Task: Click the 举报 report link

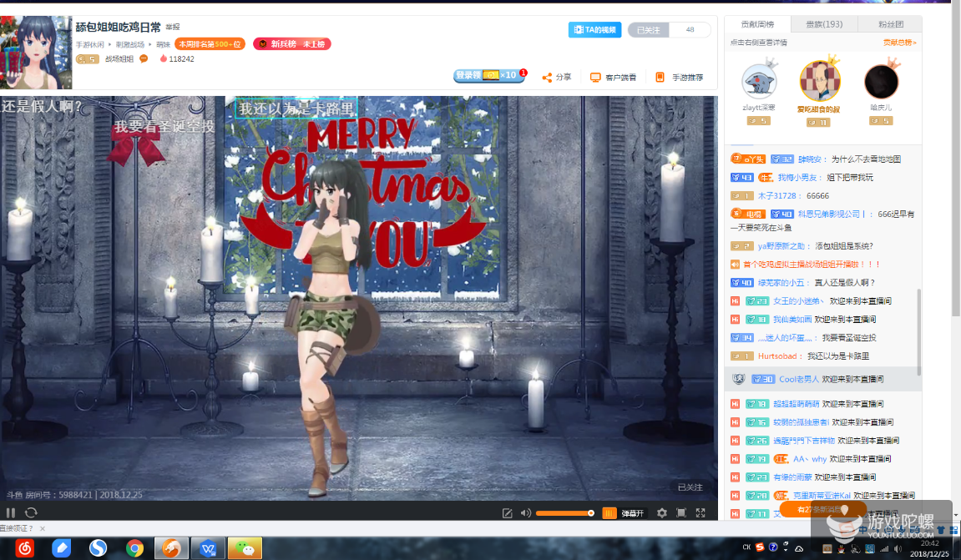Action: [172, 28]
